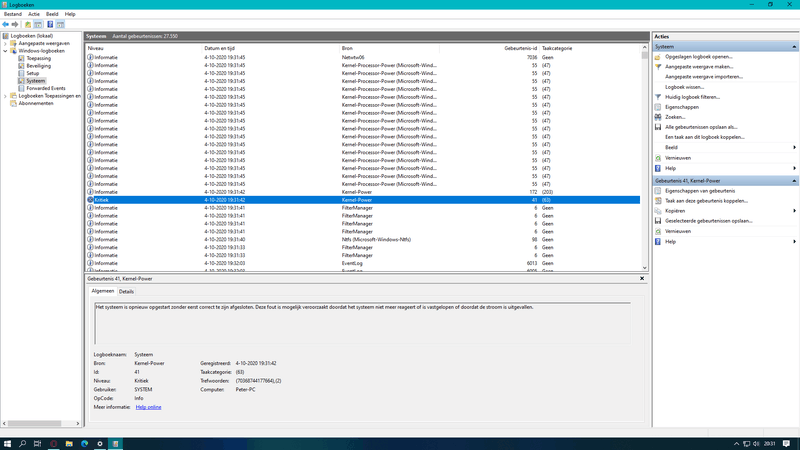This screenshot has height=450, width=800.
Task: Switch to the Algemeen tab
Action: pos(103,291)
